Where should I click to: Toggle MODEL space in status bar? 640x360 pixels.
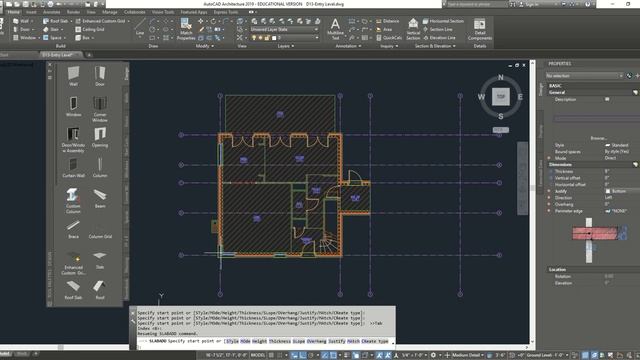[258, 355]
